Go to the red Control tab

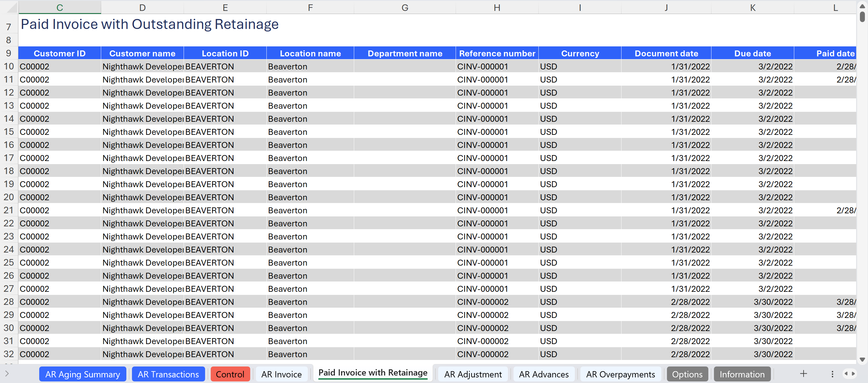tap(230, 374)
